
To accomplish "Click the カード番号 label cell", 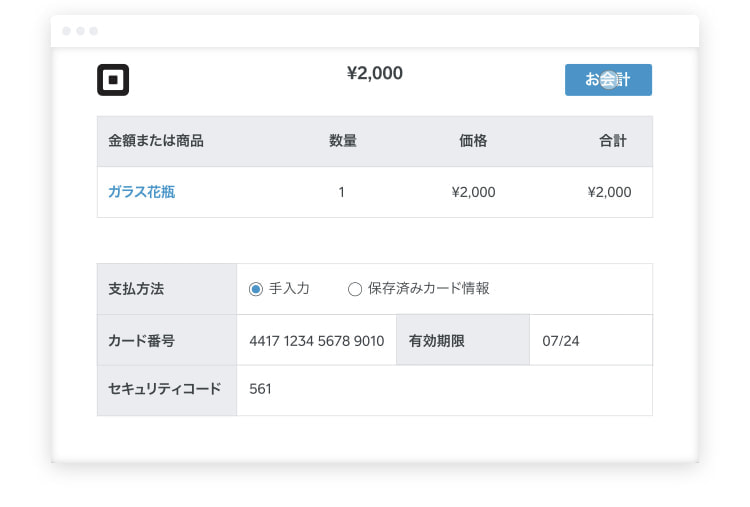I will point(142,341).
